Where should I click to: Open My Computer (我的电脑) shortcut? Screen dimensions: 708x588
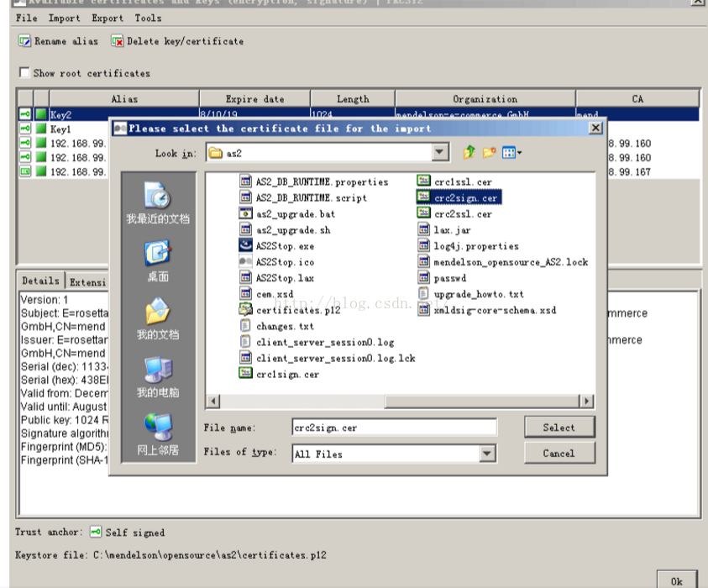click(158, 377)
